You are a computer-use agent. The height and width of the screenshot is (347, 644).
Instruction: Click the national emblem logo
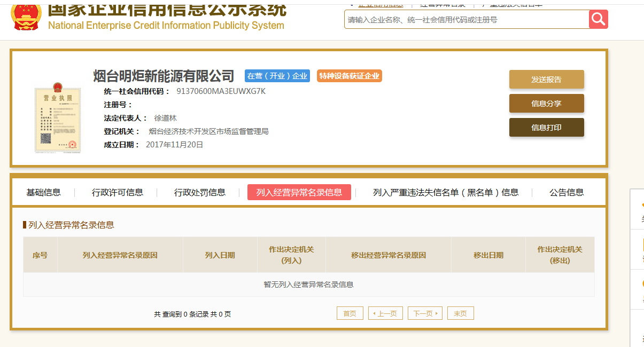pos(26,15)
